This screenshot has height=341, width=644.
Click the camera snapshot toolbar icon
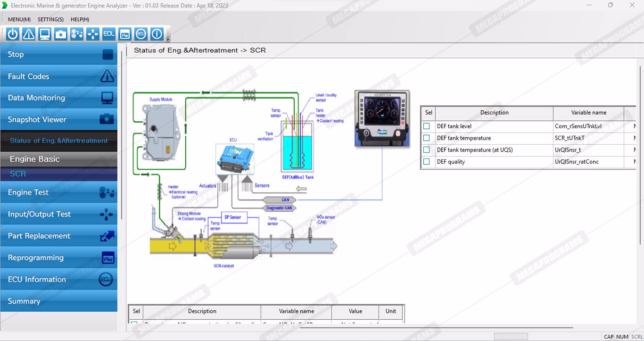61,34
